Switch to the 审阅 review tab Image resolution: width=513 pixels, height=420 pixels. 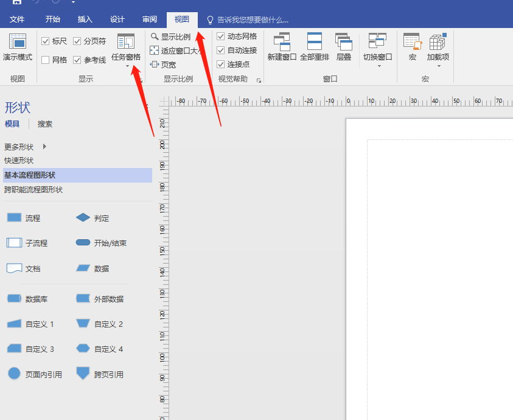tap(150, 19)
